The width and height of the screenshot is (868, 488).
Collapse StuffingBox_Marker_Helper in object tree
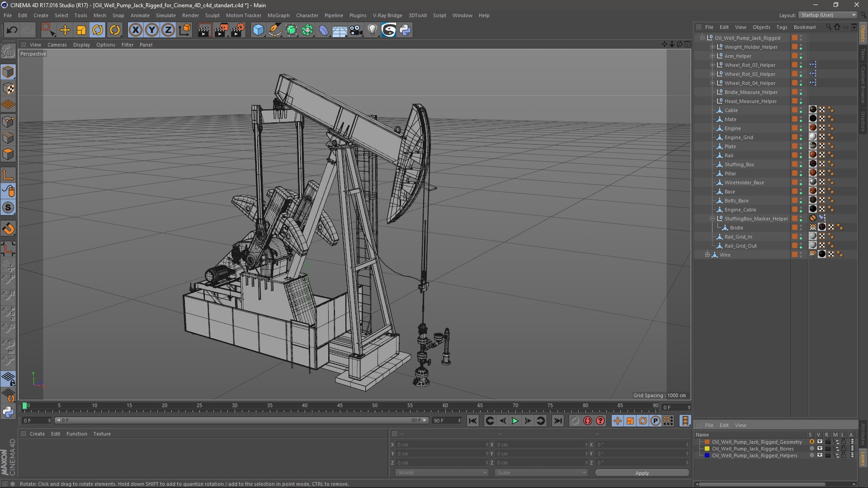tap(712, 219)
